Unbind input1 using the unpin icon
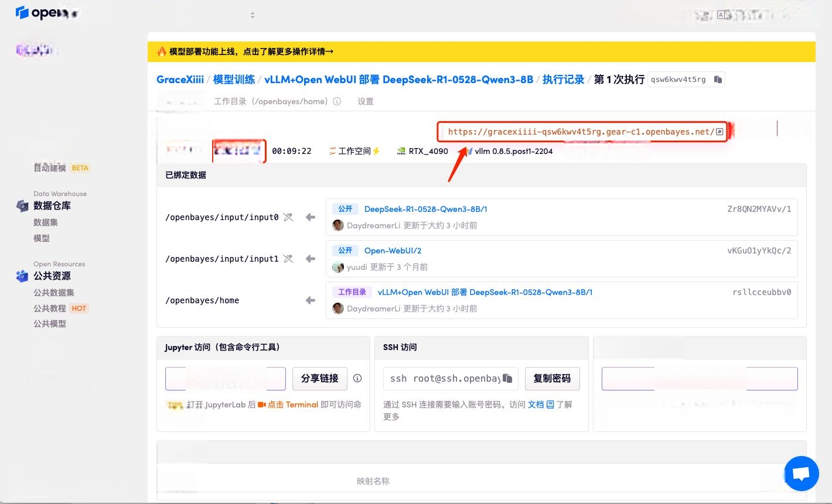The height and width of the screenshot is (504, 832). [x=288, y=259]
